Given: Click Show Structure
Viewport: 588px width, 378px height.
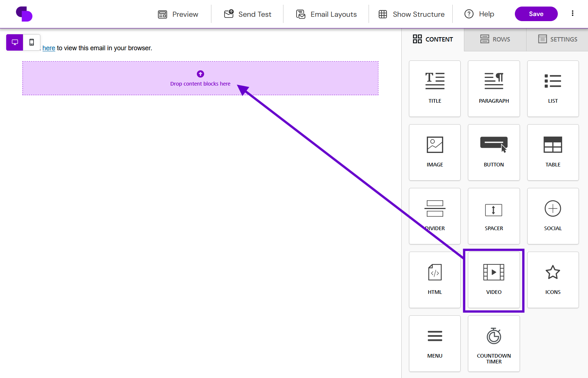Looking at the screenshot, I should [411, 14].
